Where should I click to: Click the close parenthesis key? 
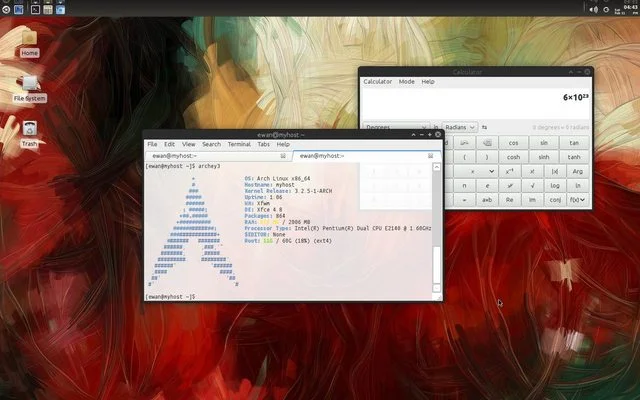[x=487, y=157]
